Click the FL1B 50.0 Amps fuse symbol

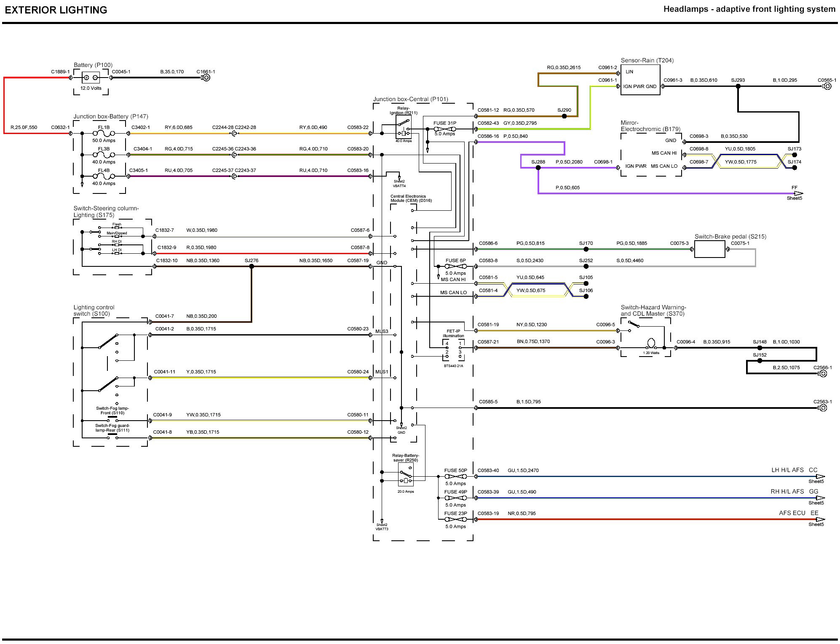click(x=104, y=133)
